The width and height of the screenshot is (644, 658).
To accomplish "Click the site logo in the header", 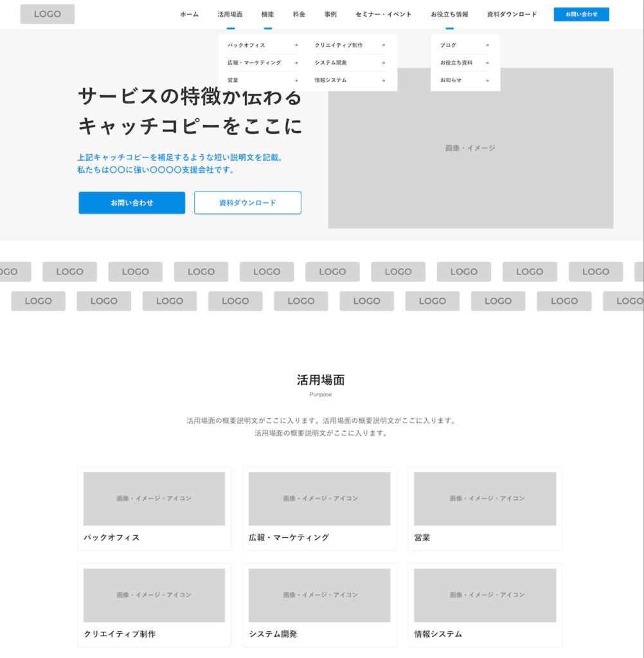I will pyautogui.click(x=47, y=14).
